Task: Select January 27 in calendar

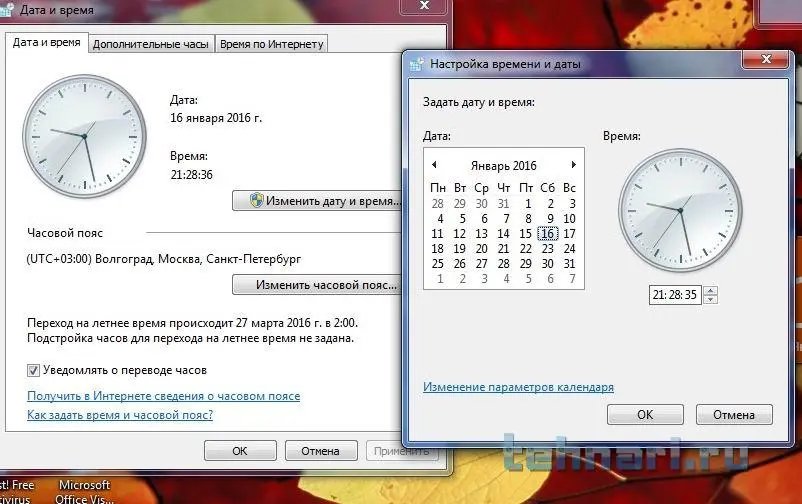Action: tap(481, 264)
